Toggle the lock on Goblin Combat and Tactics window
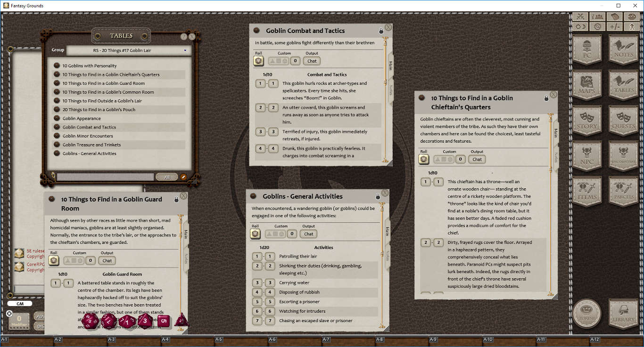This screenshot has height=347, width=644. click(x=381, y=31)
